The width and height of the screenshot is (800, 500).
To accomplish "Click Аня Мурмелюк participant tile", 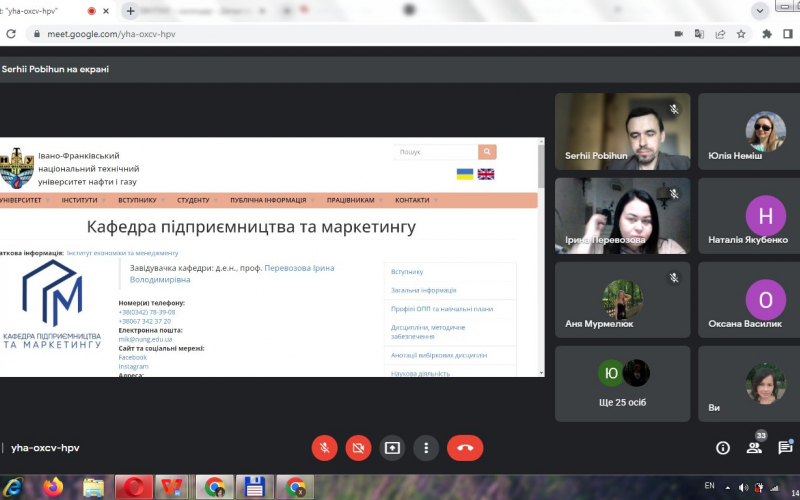I will [622, 300].
